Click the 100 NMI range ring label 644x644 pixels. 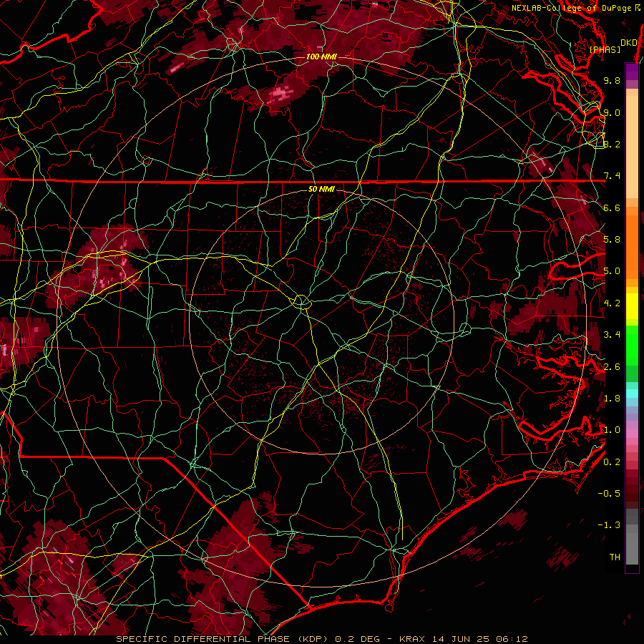[x=321, y=57]
